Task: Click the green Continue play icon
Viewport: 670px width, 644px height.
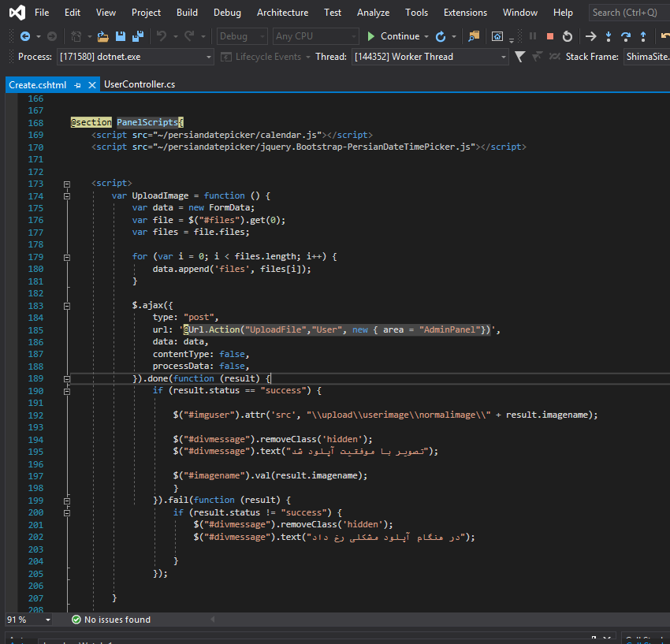Action: point(371,36)
